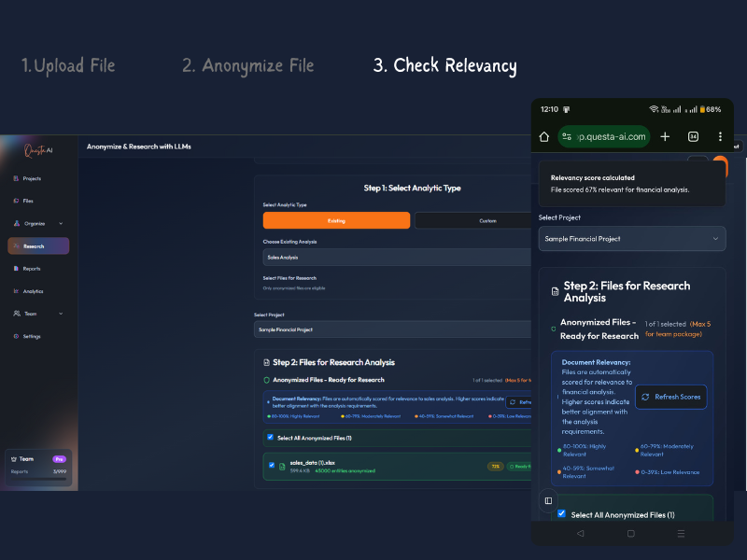Tap phone '0-39%: Low Relevance' legend
The width and height of the screenshot is (747, 560).
[x=669, y=472]
